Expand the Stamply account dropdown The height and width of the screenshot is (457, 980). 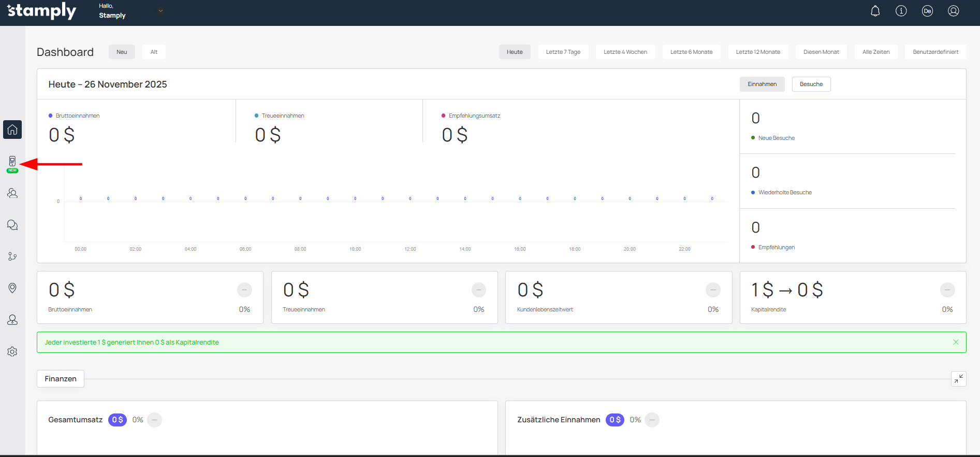(x=160, y=11)
